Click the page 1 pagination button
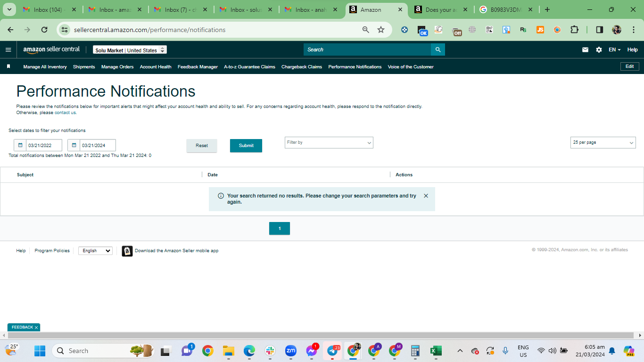 [x=280, y=229]
